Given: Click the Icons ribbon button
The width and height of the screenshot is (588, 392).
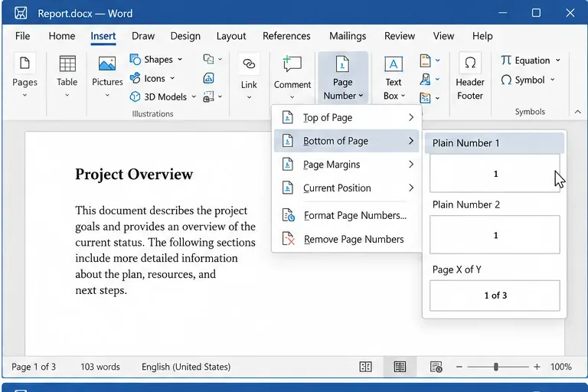Looking at the screenshot, I should pos(152,78).
